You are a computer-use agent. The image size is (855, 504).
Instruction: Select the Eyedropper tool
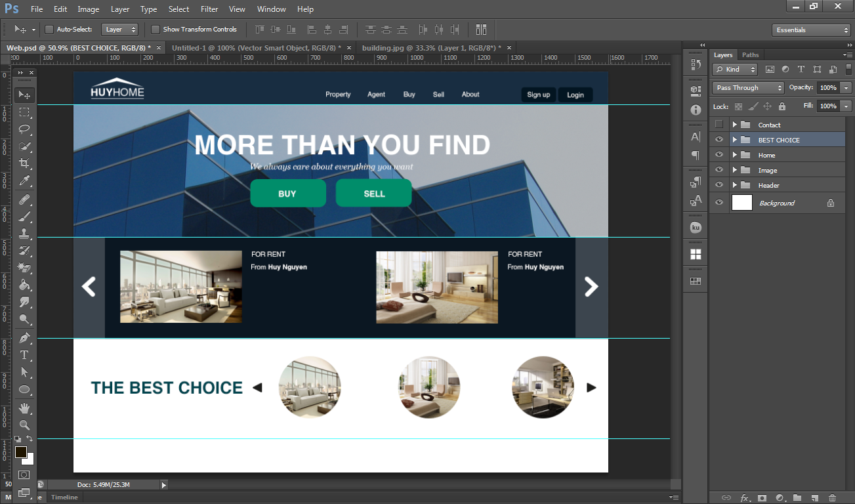point(24,182)
